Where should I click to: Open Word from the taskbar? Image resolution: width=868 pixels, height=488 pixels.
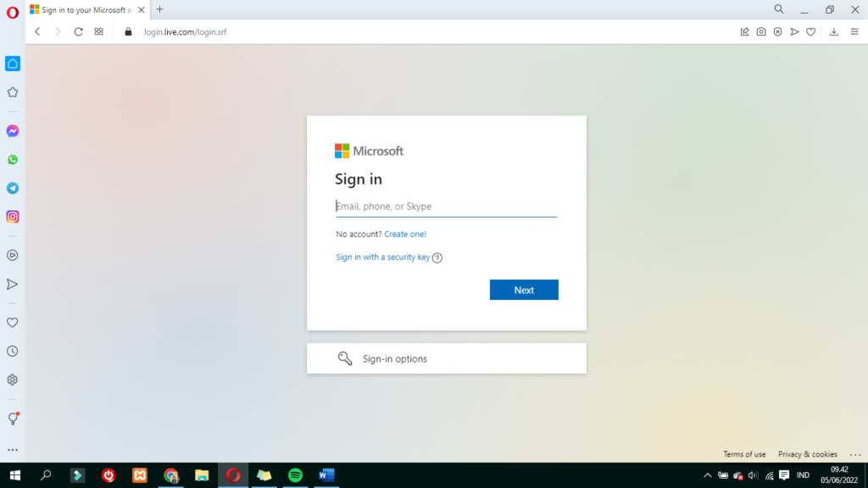[326, 475]
